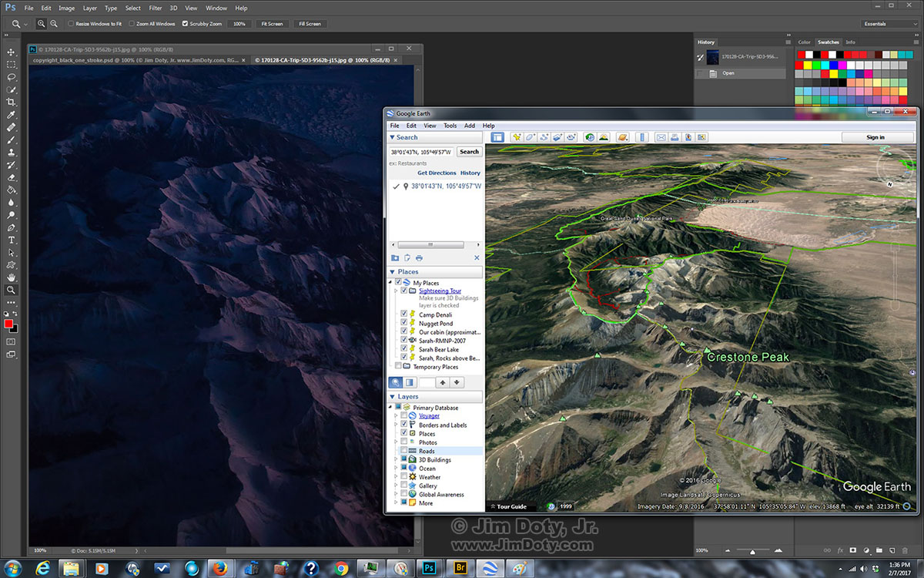Click the Google Earth Search button
Viewport: 924px width, 578px height.
pos(469,152)
